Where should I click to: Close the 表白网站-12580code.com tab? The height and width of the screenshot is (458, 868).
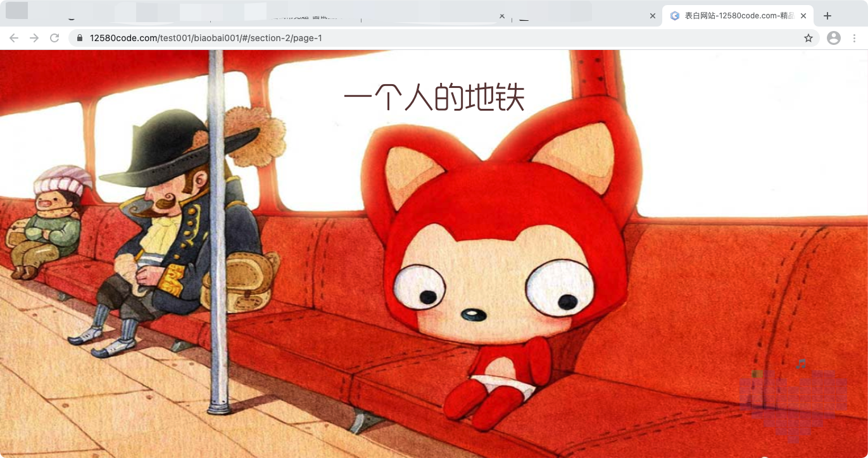(803, 16)
